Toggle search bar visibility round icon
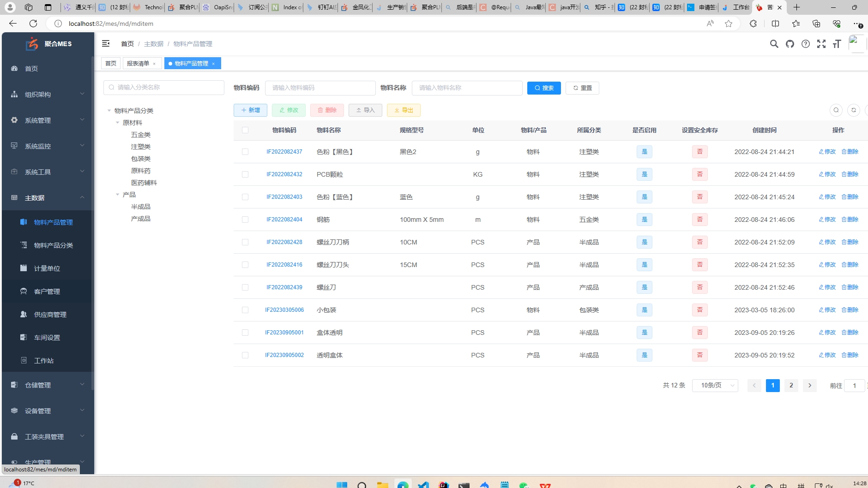 836,110
